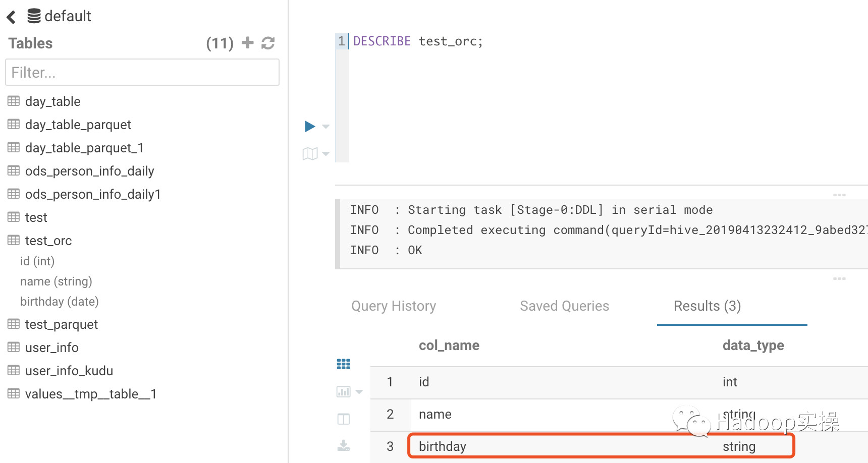The width and height of the screenshot is (868, 463).
Task: Click the Filter tables input field
Action: tap(142, 72)
